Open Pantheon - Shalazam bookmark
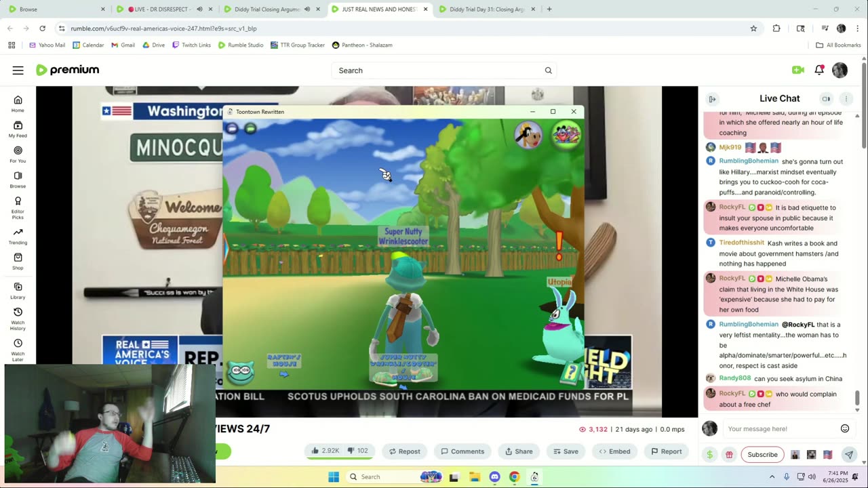Image resolution: width=868 pixels, height=488 pixels. pyautogui.click(x=362, y=45)
